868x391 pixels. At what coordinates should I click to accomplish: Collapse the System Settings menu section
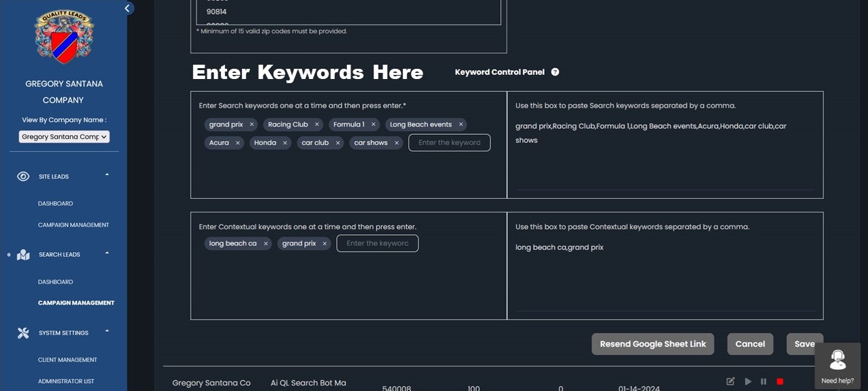pyautogui.click(x=107, y=332)
